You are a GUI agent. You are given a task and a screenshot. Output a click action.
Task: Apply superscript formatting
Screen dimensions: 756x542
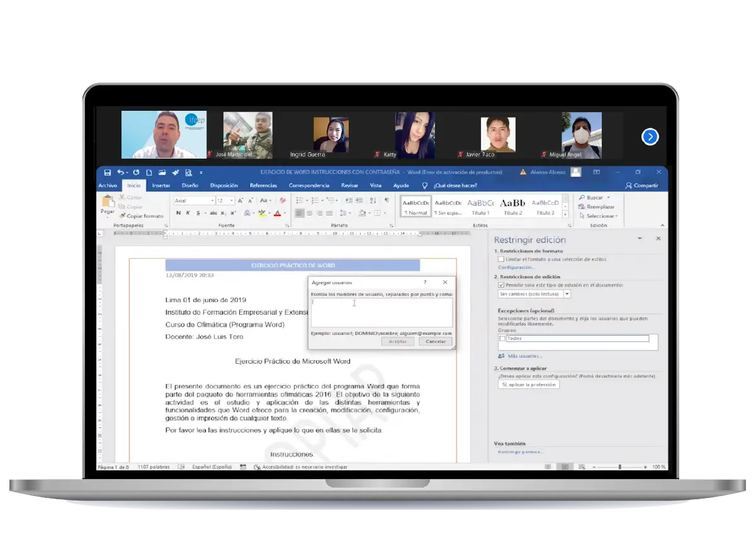[232, 213]
